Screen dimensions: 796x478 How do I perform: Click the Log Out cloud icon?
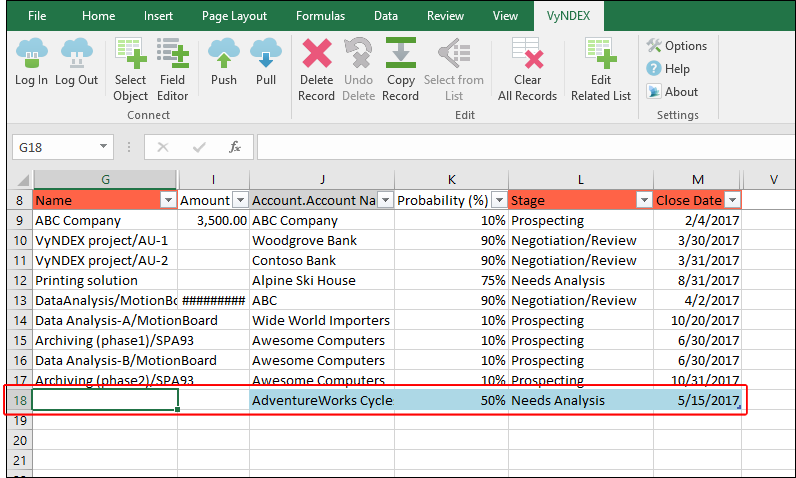pyautogui.click(x=77, y=53)
